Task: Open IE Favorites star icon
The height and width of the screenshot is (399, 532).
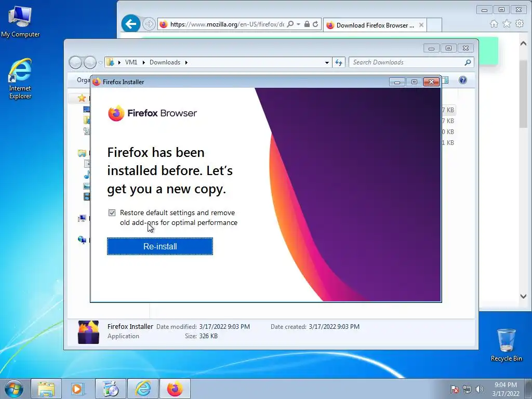Action: (507, 24)
